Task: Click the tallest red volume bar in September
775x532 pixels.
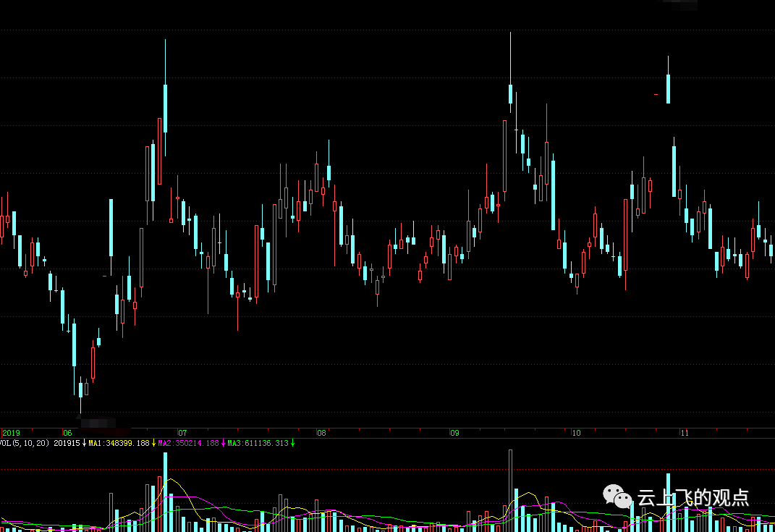Action: 511,491
